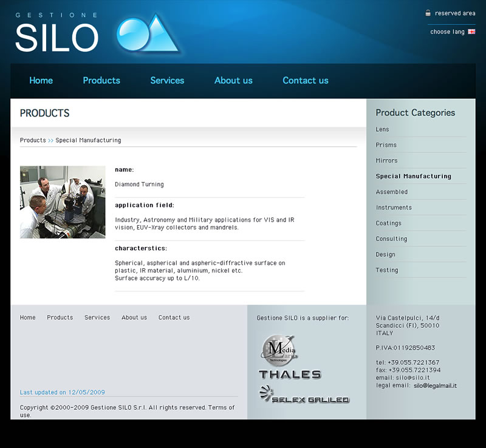The height and width of the screenshot is (448, 486).
Task: Click the footer Contact us link
Action: (x=174, y=317)
